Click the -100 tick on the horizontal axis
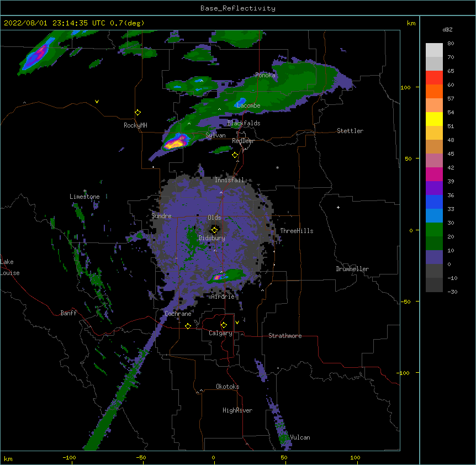The image size is (476, 465). click(x=69, y=457)
